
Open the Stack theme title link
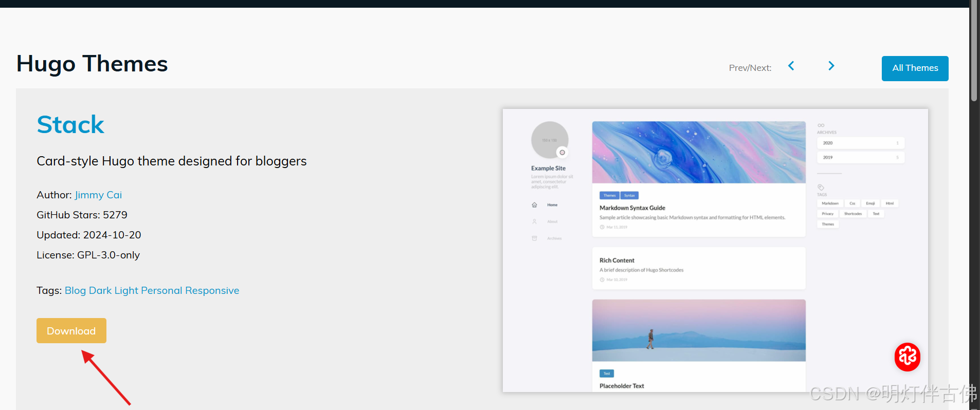pos(70,124)
